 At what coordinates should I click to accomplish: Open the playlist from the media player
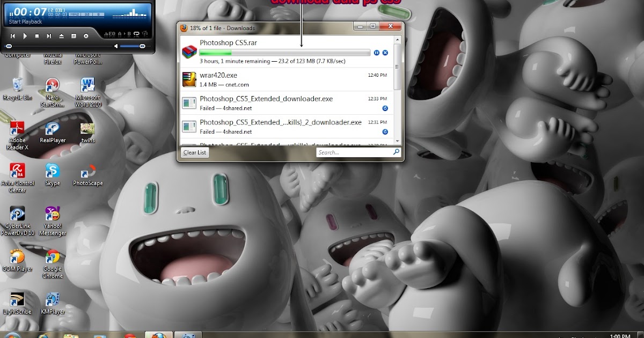click(x=74, y=36)
